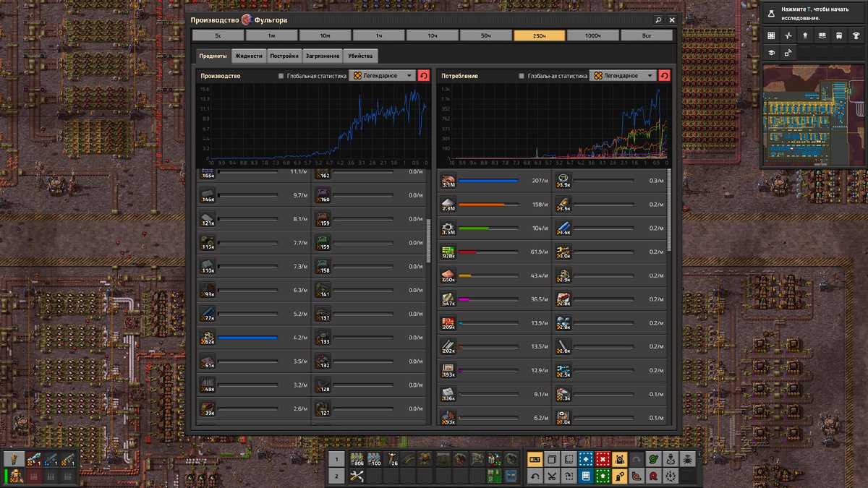
Task: Toggle the exoskeleton shortcut button
Action: [620, 476]
